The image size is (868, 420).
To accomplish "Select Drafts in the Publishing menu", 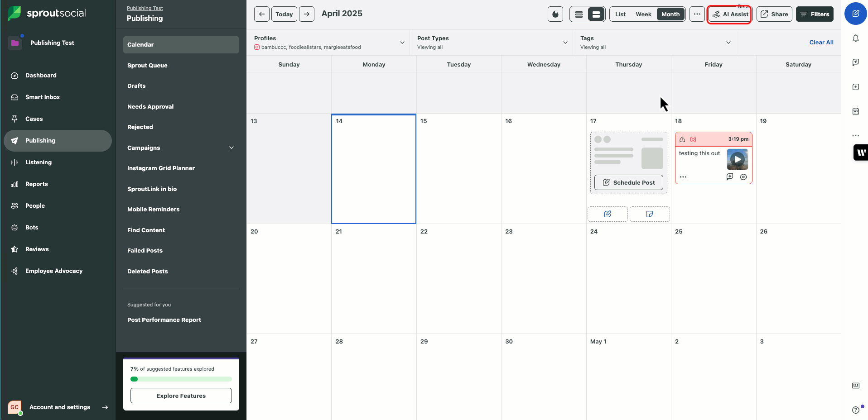I will (181, 86).
